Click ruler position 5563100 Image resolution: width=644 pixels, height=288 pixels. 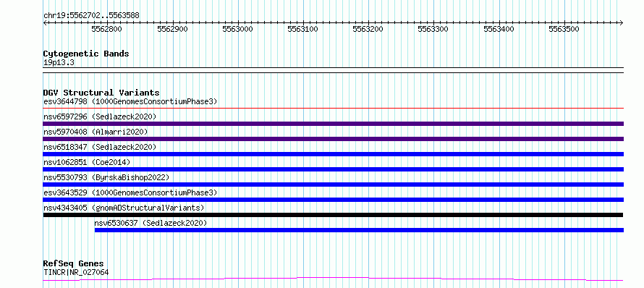pyautogui.click(x=302, y=29)
